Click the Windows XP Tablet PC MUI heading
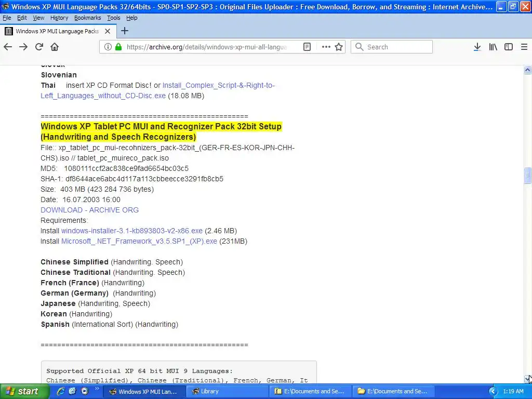 tap(161, 131)
